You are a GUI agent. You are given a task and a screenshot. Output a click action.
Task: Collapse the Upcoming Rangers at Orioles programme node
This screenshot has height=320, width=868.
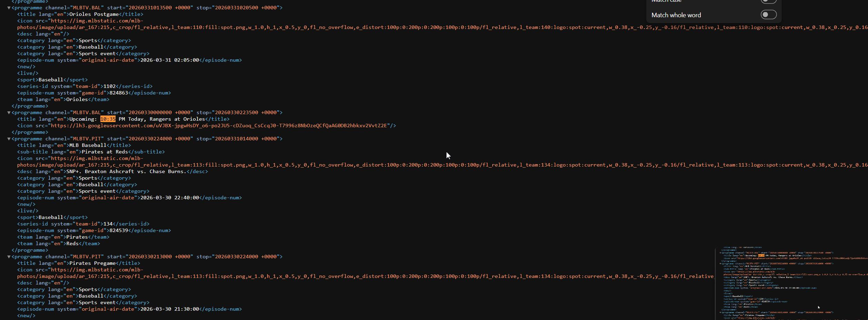click(9, 112)
